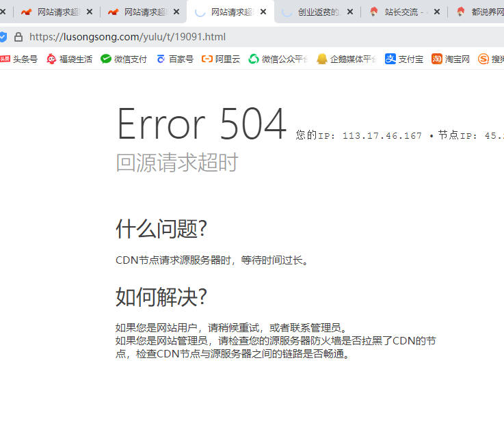Click the 站长交流 tab favicon
504x423 pixels.
point(373,12)
